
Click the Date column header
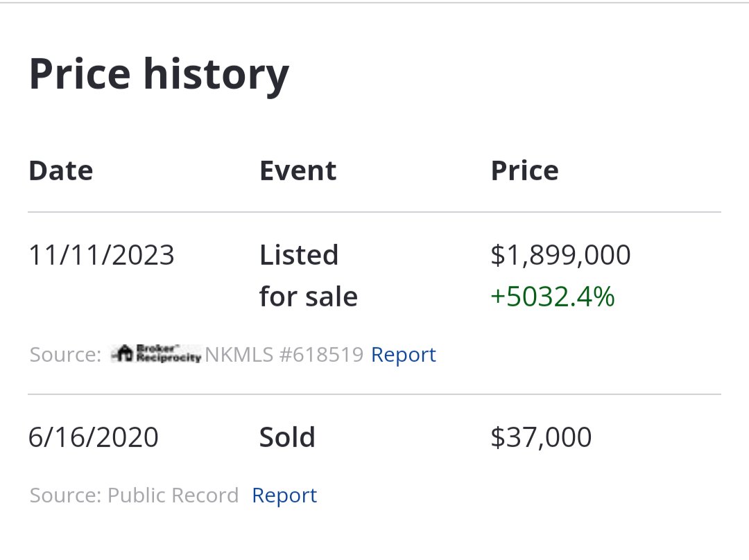click(60, 171)
